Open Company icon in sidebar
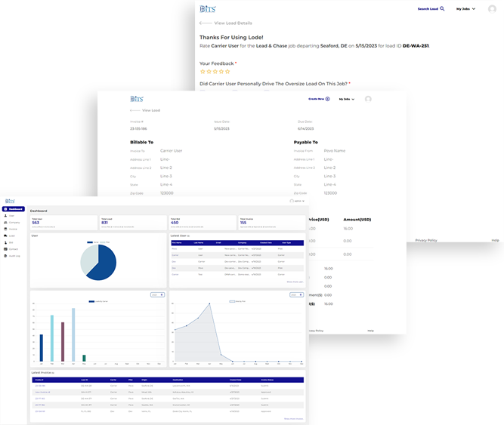504x425 pixels. 6,223
